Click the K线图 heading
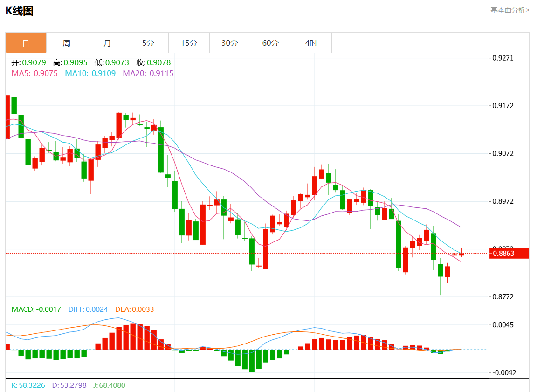The height and width of the screenshot is (392, 537). coord(20,11)
